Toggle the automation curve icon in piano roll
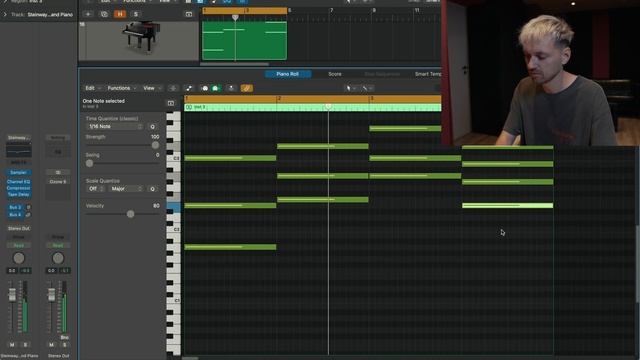Image resolution: width=640 pixels, height=360 pixels. click(189, 88)
